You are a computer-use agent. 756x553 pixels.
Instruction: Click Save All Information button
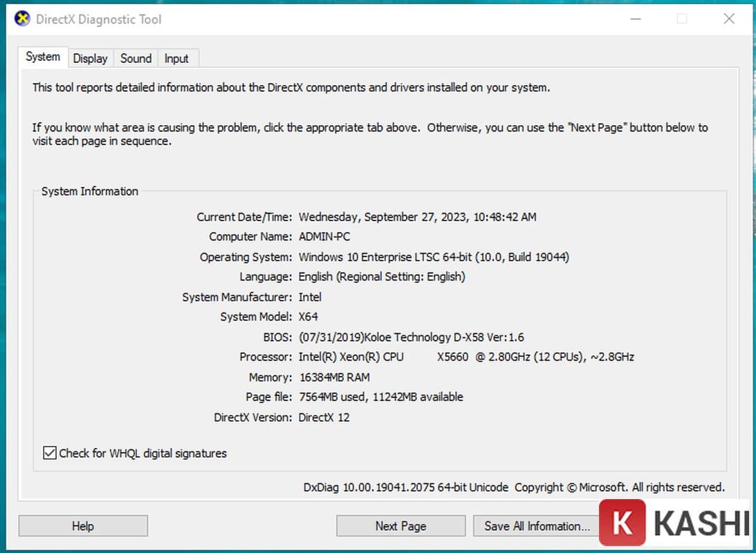tap(537, 526)
